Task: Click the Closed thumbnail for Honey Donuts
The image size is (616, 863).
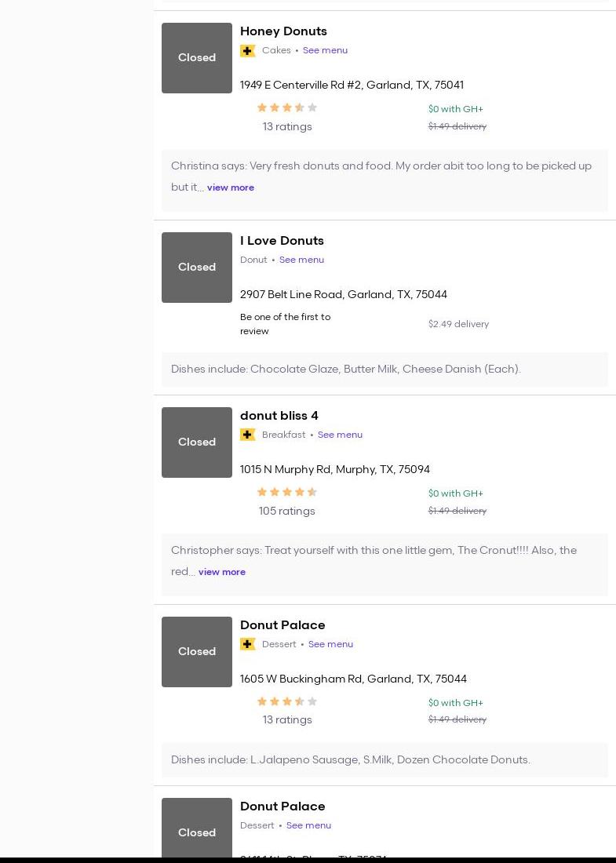Action: 197,58
